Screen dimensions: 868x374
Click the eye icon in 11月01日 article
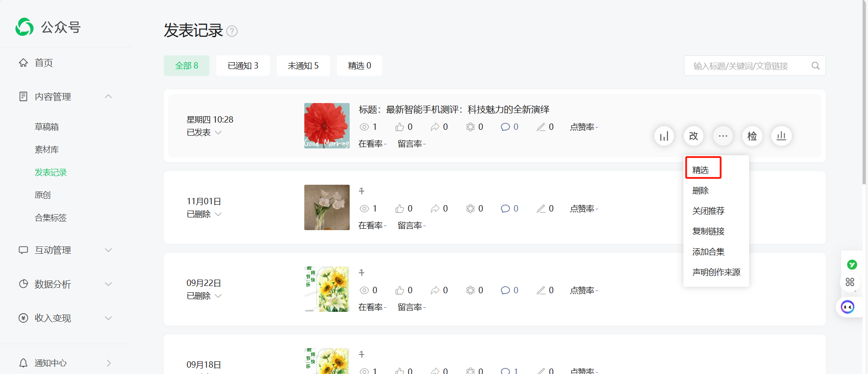364,209
